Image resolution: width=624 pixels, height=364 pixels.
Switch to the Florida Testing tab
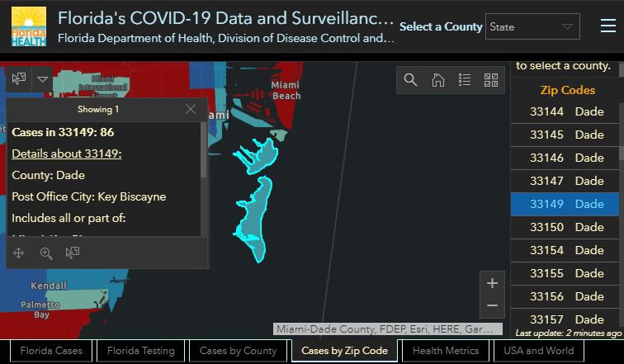point(140,351)
